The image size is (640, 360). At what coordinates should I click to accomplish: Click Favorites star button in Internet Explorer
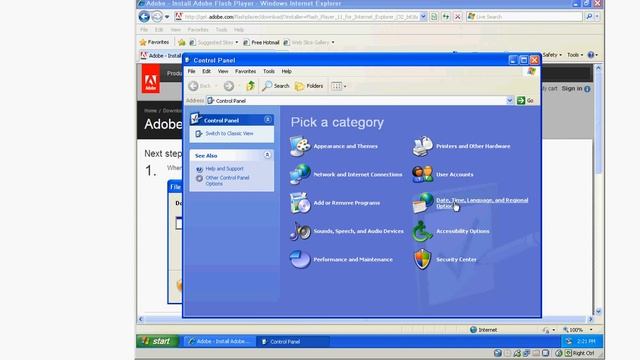tap(154, 42)
